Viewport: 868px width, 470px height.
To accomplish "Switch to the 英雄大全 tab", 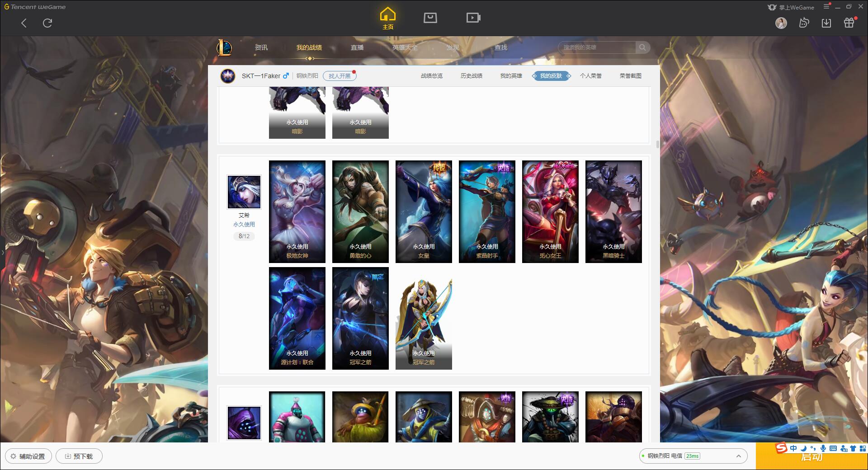I will click(x=405, y=47).
